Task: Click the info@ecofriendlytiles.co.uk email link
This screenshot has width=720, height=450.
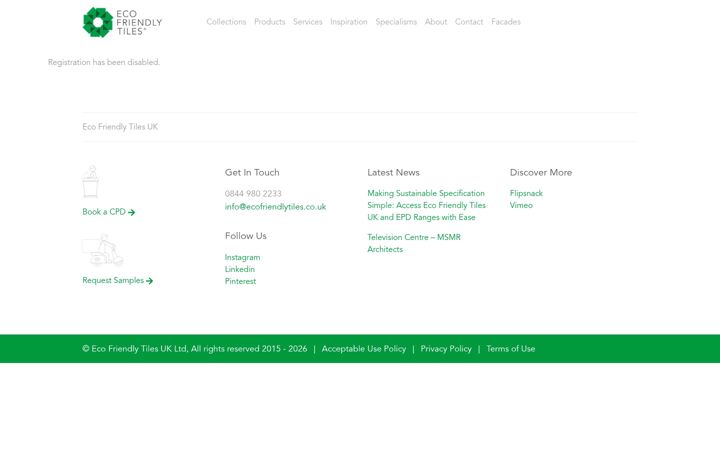Action: [275, 207]
